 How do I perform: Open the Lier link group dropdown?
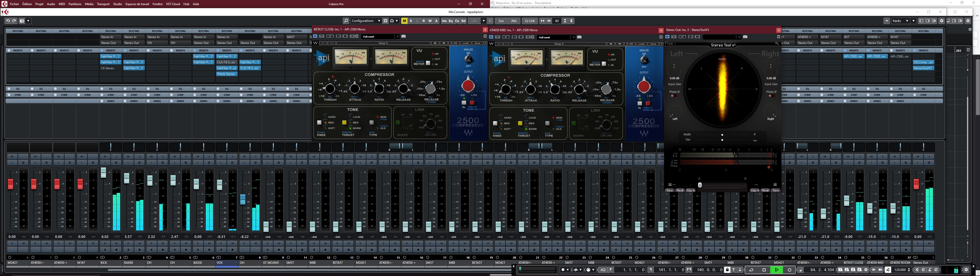[484, 21]
